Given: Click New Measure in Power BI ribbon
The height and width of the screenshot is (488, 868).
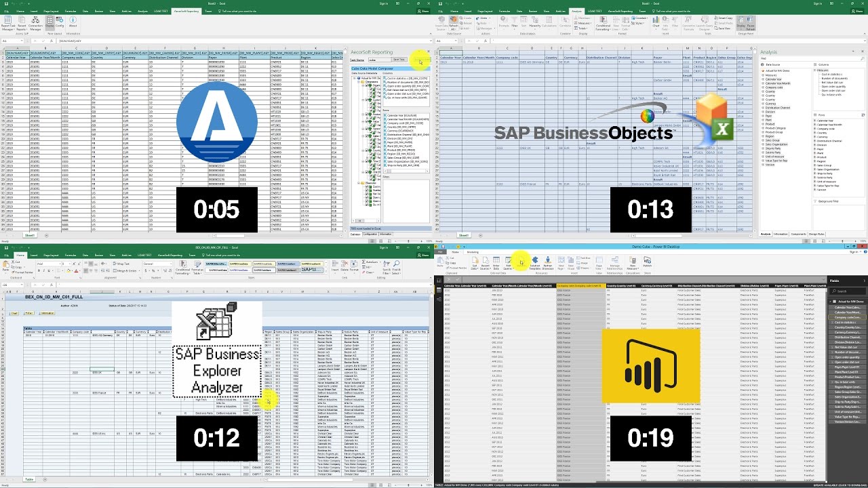Looking at the screenshot, I should 633,262.
